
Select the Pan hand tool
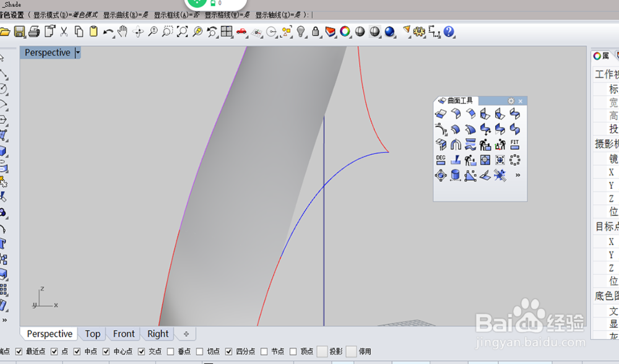(x=123, y=32)
